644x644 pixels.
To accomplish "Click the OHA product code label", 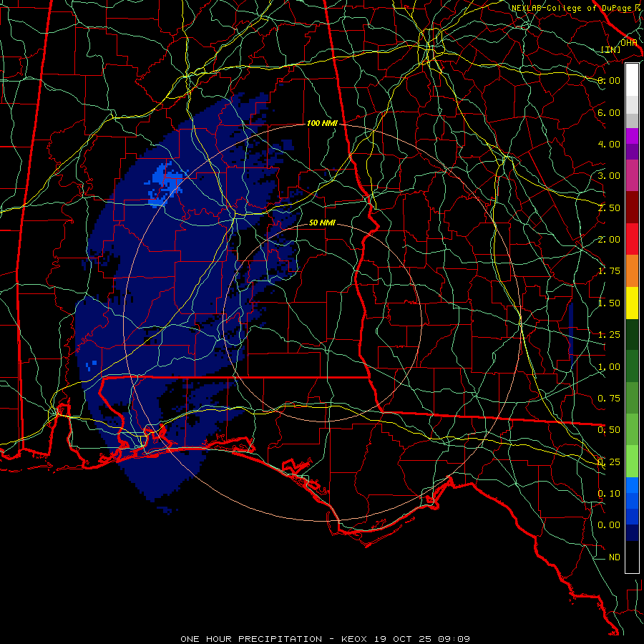I will pyautogui.click(x=628, y=43).
